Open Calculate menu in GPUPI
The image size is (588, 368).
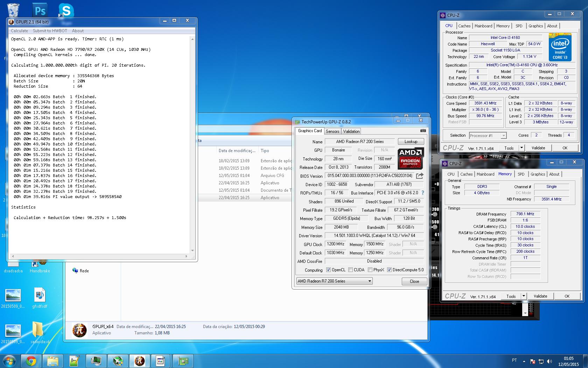click(x=19, y=31)
